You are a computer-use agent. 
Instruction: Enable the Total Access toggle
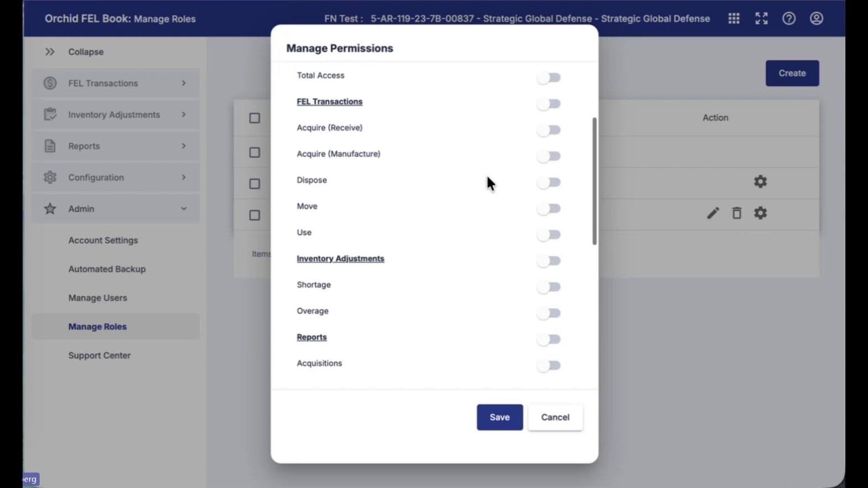tap(549, 77)
